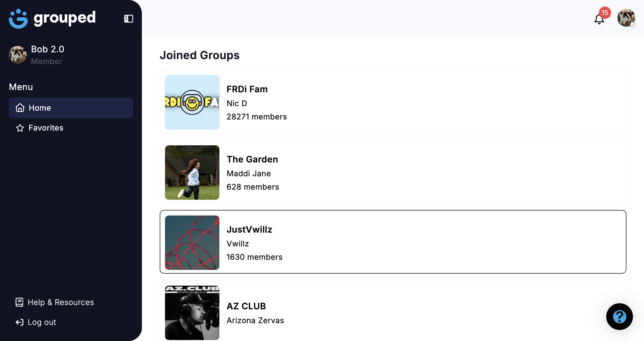The height and width of the screenshot is (341, 644).
Task: Select the JustVwillz group card
Action: [392, 242]
